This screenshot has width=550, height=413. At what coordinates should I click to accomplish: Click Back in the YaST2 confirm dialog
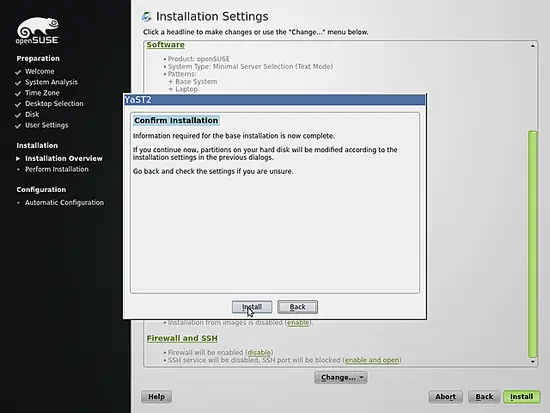(x=297, y=307)
